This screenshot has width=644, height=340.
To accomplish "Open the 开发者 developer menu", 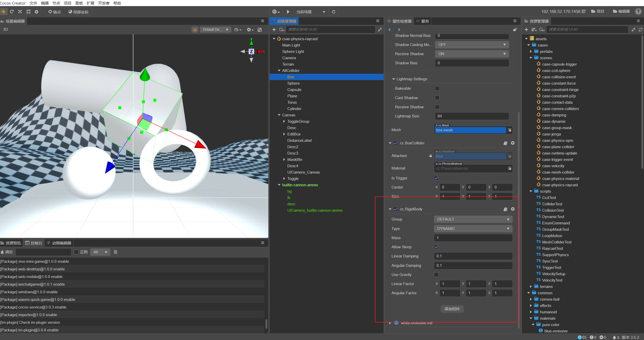I will [x=104, y=3].
